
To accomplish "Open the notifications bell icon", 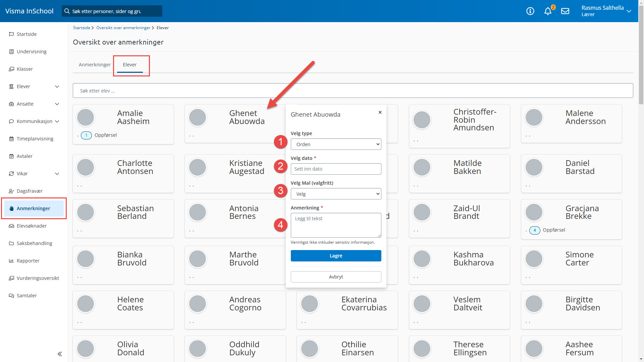I will point(548,11).
